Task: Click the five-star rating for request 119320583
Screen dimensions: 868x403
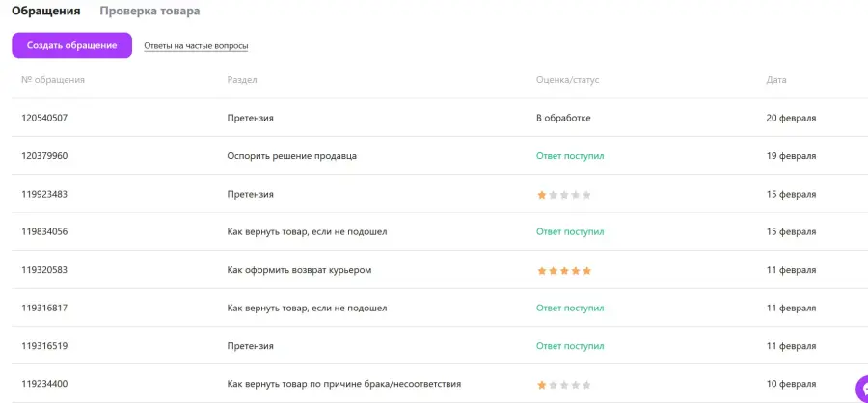Action: (564, 271)
